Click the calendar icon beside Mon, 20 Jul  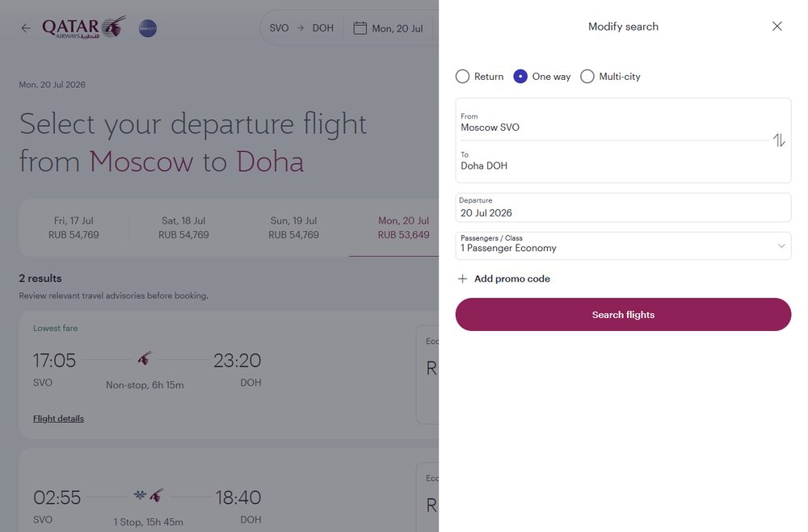point(360,27)
